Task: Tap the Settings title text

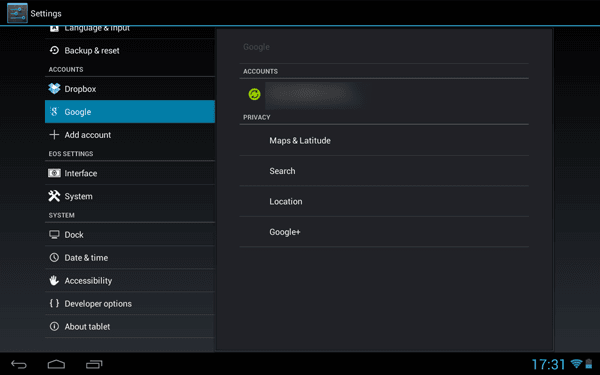Action: [x=46, y=13]
